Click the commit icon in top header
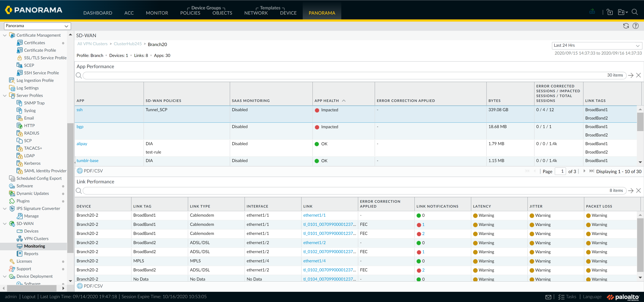Viewport: 644px width, 302px height. tap(592, 12)
